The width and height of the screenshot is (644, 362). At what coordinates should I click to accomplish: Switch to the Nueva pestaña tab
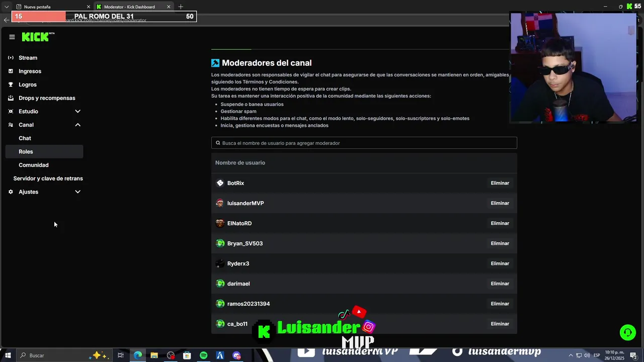click(x=53, y=7)
